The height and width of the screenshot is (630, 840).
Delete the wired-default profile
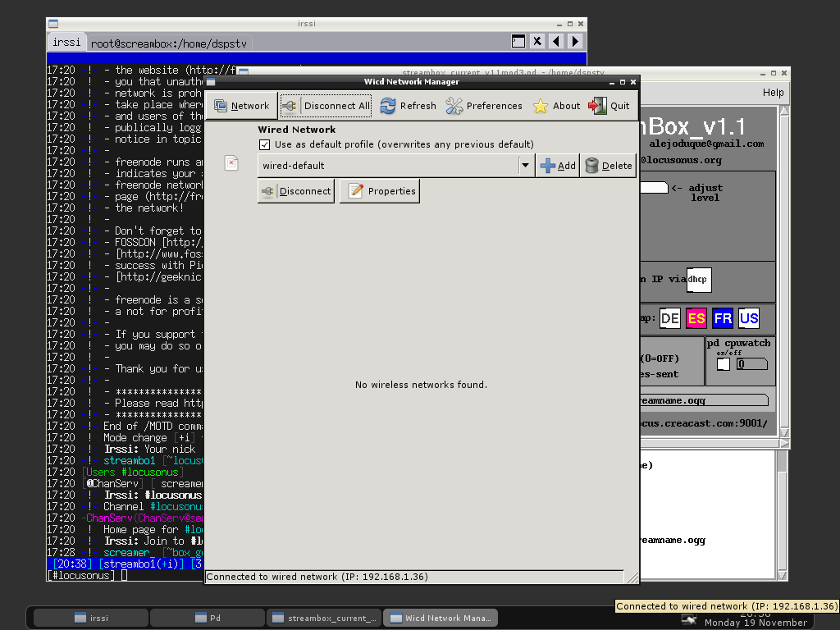[608, 166]
